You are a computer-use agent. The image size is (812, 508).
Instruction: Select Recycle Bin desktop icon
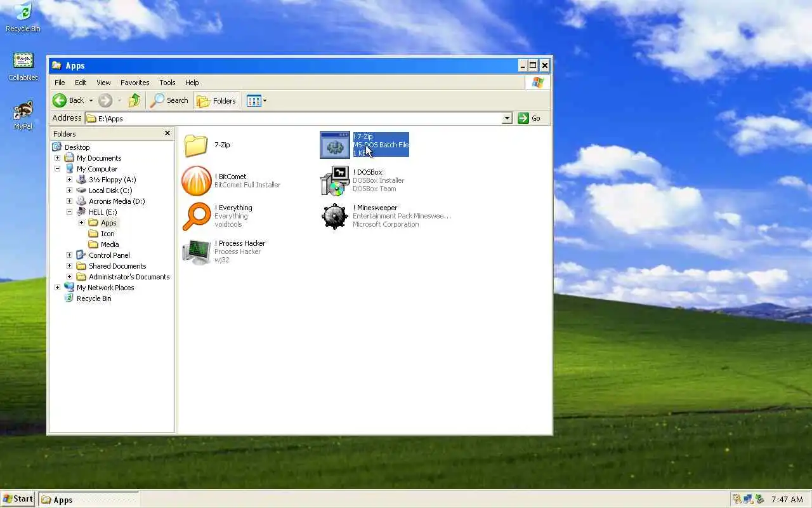23,17
